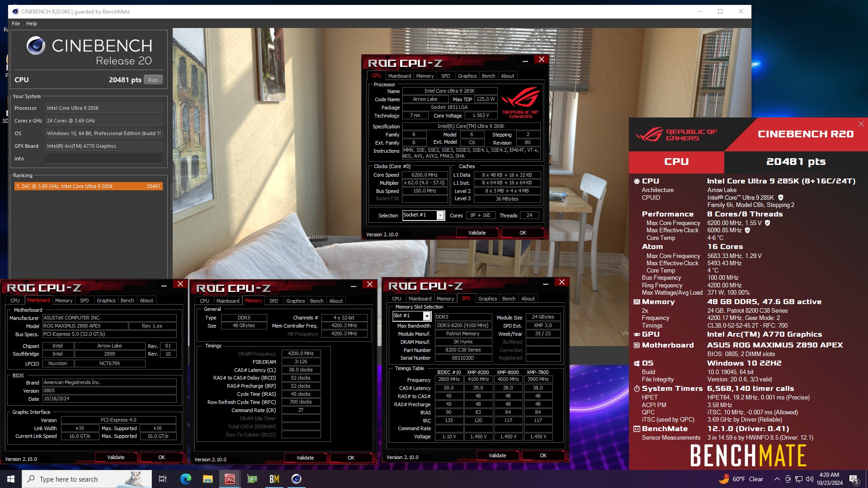Click the taskbar search box
Viewport: 868px width, 488px height.
[x=87, y=479]
